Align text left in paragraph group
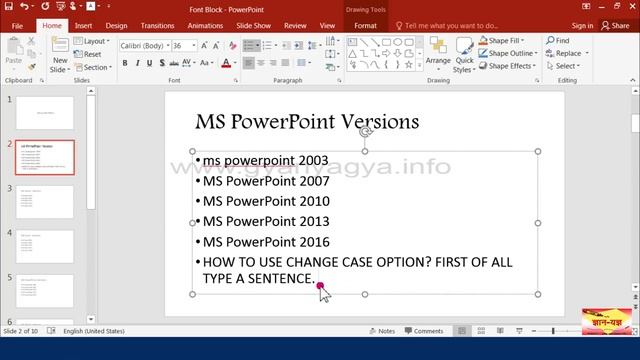 click(249, 63)
